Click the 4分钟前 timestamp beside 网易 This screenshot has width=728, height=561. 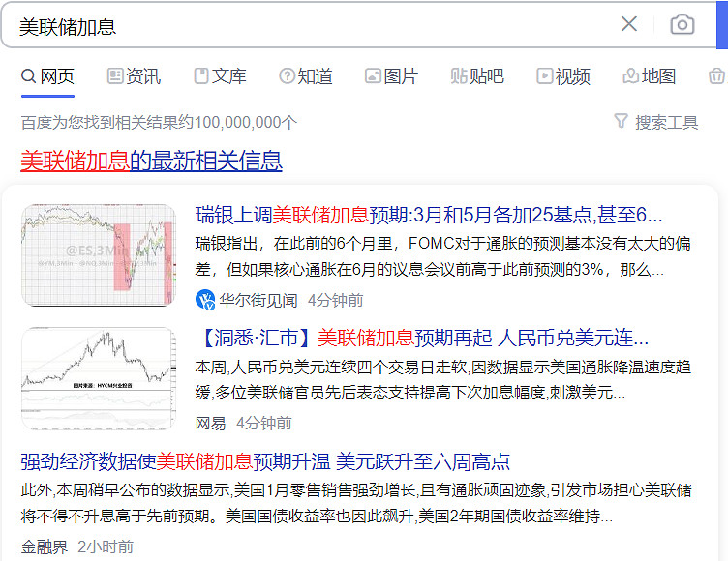pyautogui.click(x=264, y=424)
